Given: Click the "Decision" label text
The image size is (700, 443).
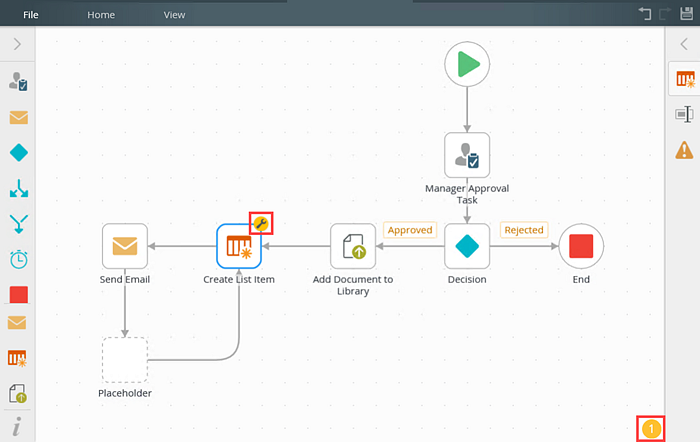Looking at the screenshot, I should pyautogui.click(x=467, y=279).
